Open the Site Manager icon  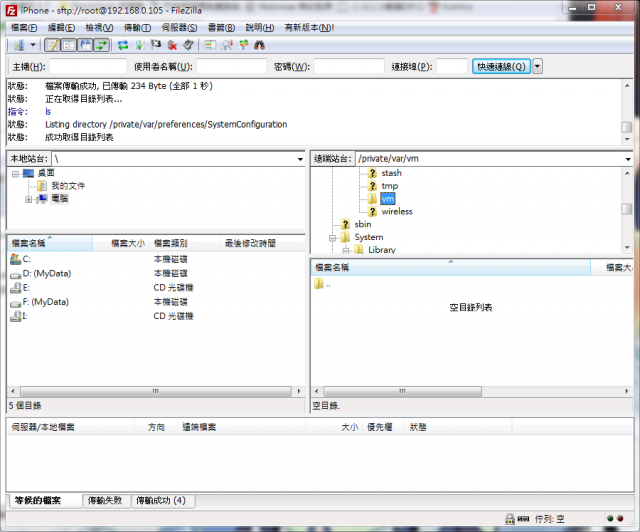click(x=19, y=45)
